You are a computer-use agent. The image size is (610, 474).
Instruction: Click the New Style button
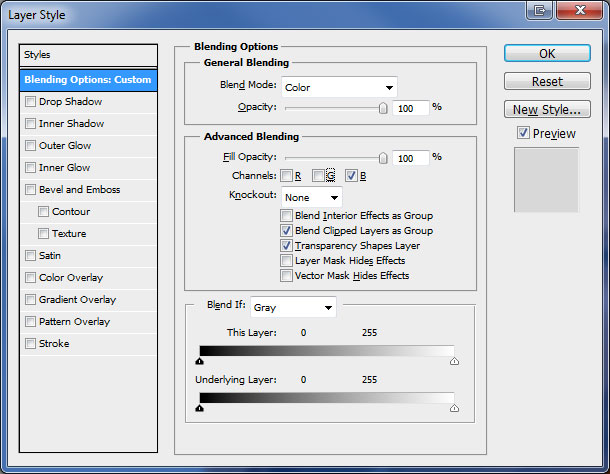546,109
